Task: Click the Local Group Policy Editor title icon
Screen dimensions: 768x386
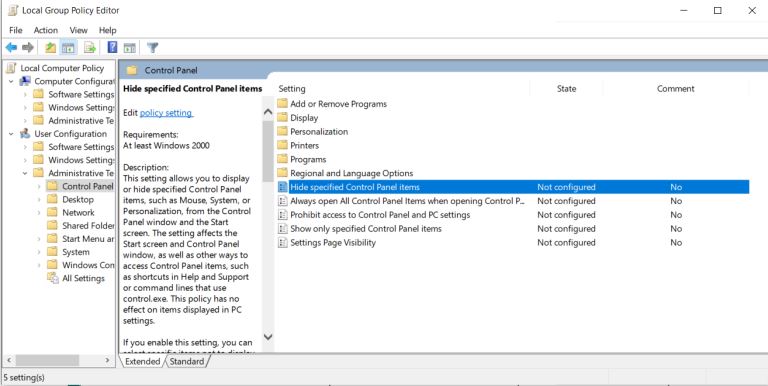Action: tap(13, 10)
